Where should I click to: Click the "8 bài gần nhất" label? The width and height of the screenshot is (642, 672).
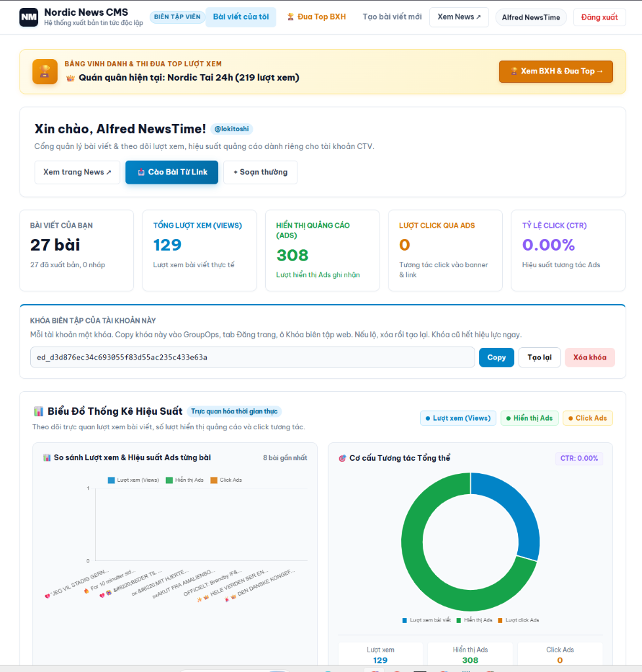pos(285,458)
